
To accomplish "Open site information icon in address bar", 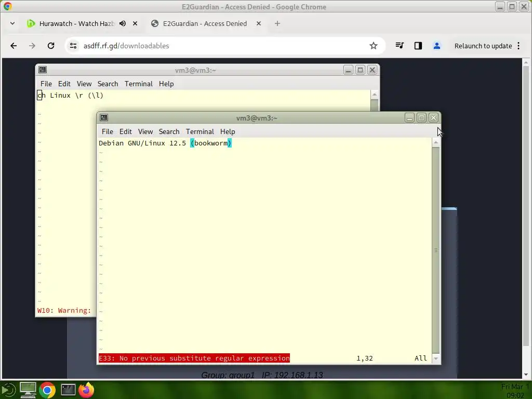I will pyautogui.click(x=73, y=46).
